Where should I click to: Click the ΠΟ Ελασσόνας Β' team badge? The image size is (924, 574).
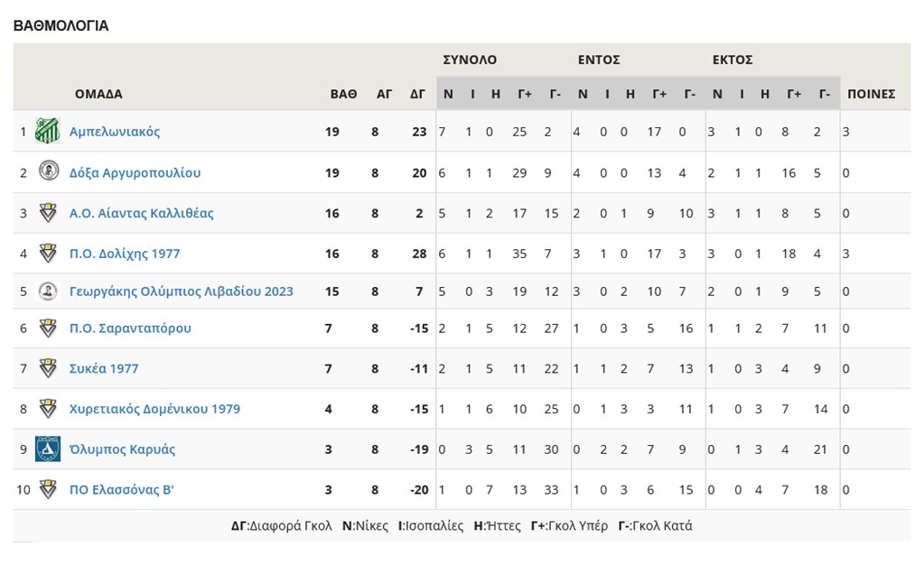click(48, 489)
